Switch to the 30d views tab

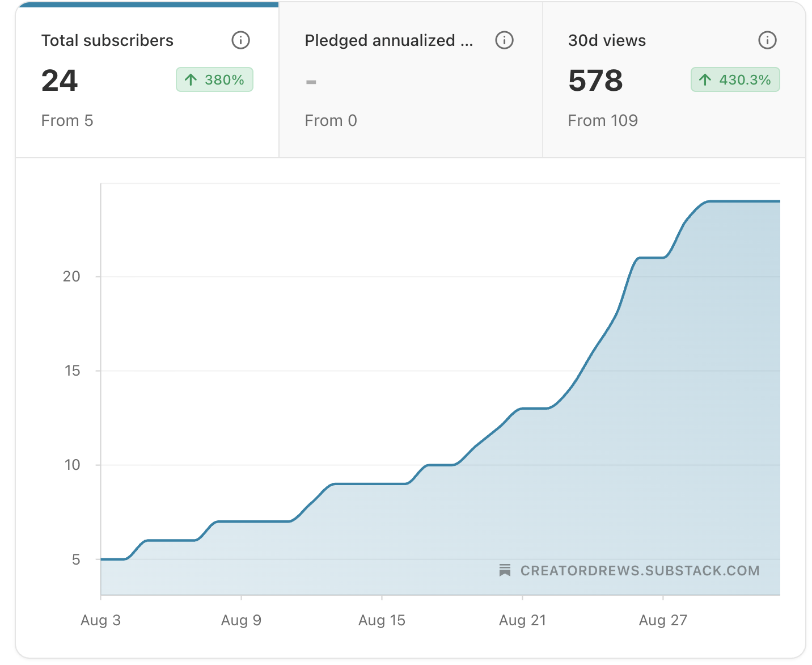coord(674,80)
